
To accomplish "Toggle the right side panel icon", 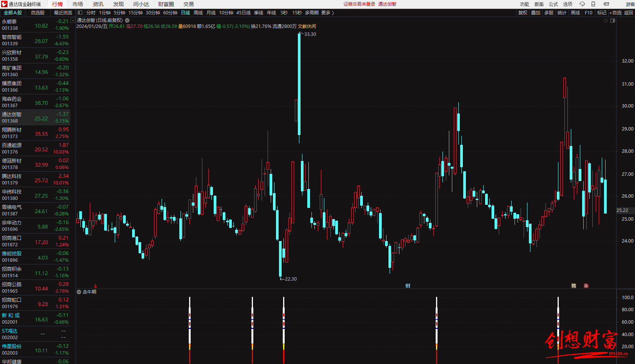I will 613,21.
